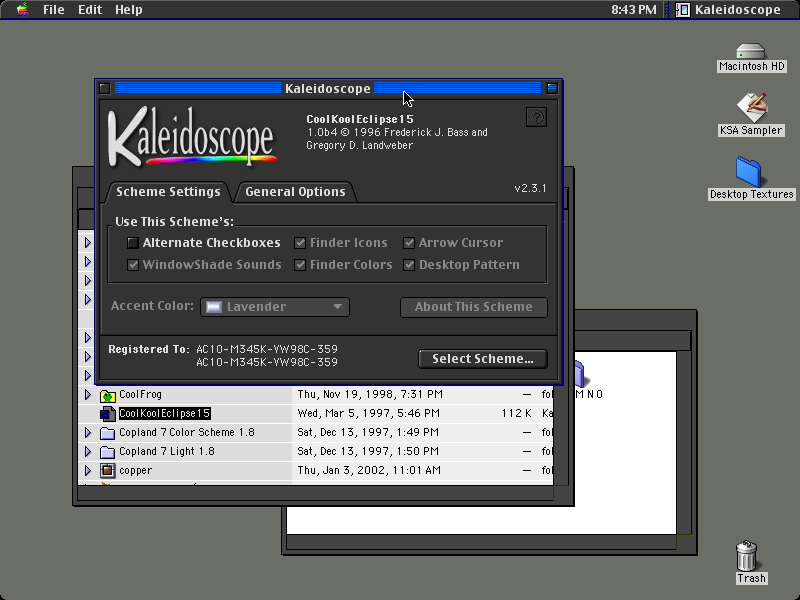Click the M N O folder label in back window
This screenshot has width=800, height=600.
coord(589,394)
